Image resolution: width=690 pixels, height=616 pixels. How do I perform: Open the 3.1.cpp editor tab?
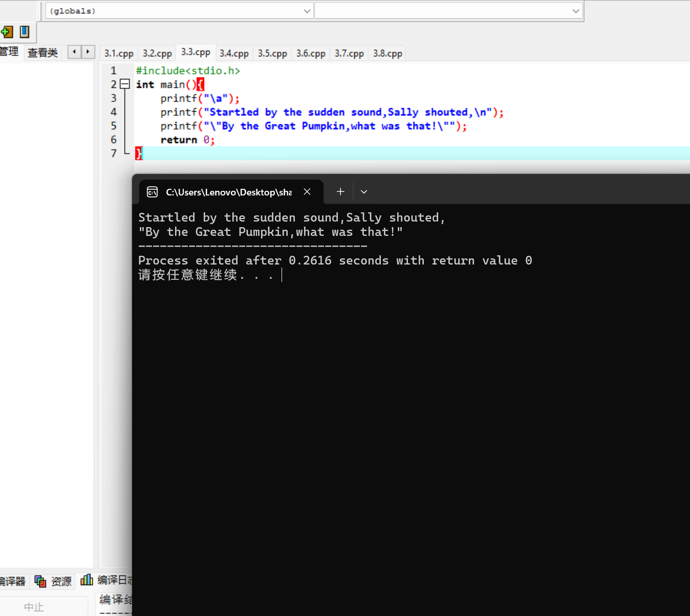pyautogui.click(x=119, y=53)
